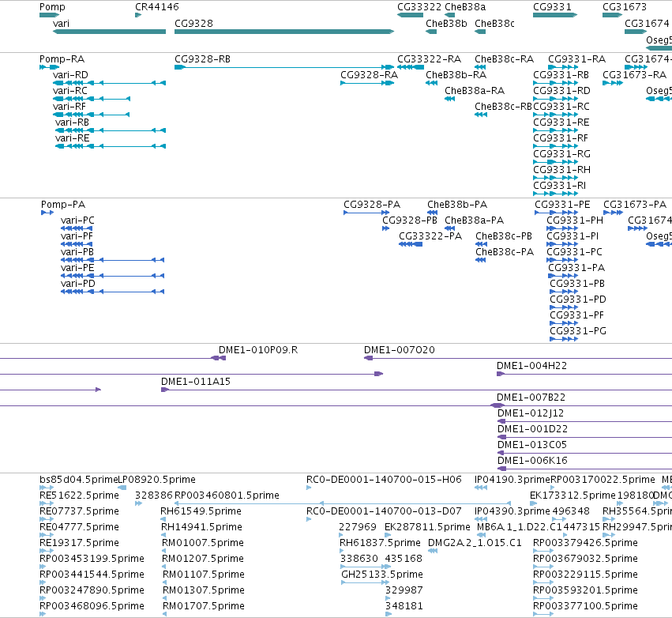Select the DME1-011A15 clone

(417, 390)
